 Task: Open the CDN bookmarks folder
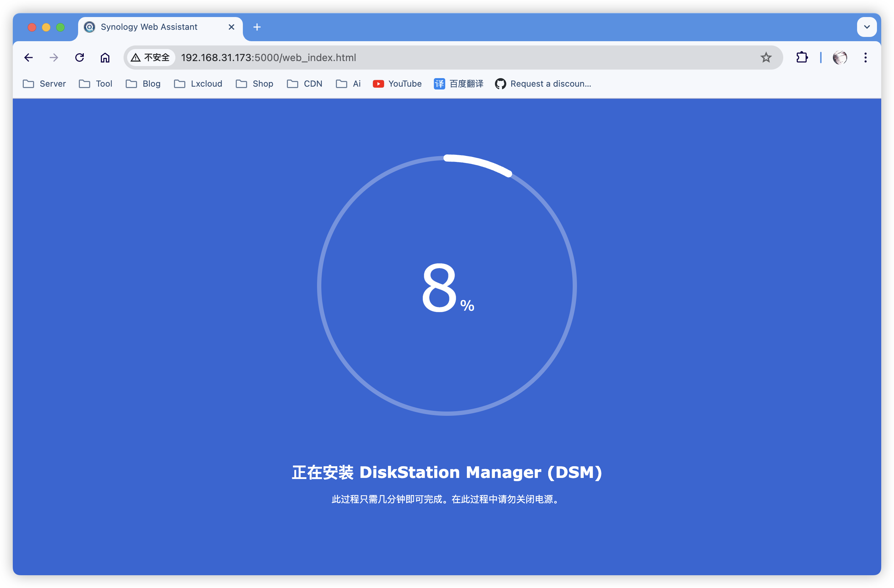pos(305,84)
